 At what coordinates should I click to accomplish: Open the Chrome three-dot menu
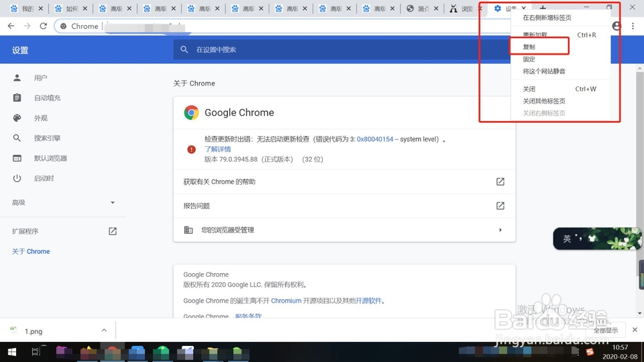pyautogui.click(x=633, y=26)
